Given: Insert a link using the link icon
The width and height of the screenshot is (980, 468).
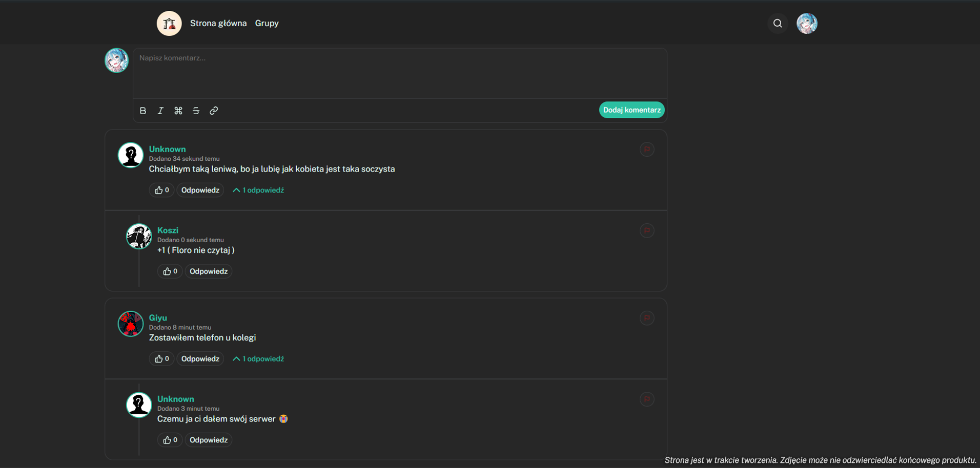Looking at the screenshot, I should point(213,110).
